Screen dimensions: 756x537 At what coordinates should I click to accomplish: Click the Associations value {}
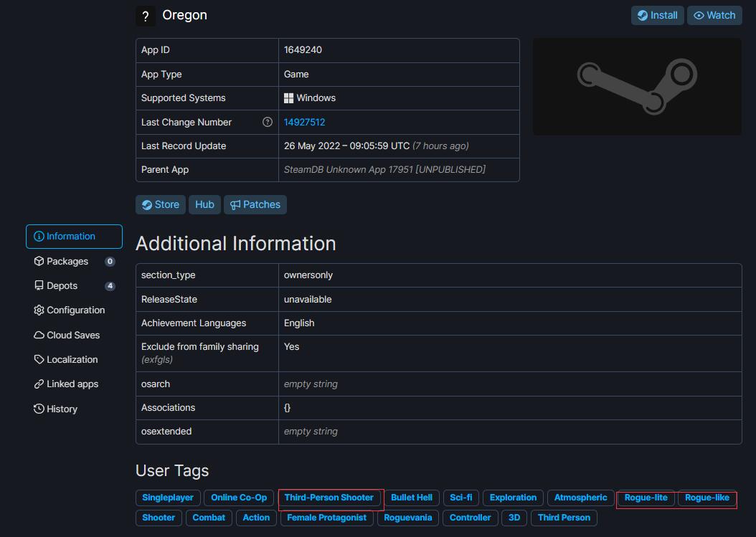[x=287, y=408]
